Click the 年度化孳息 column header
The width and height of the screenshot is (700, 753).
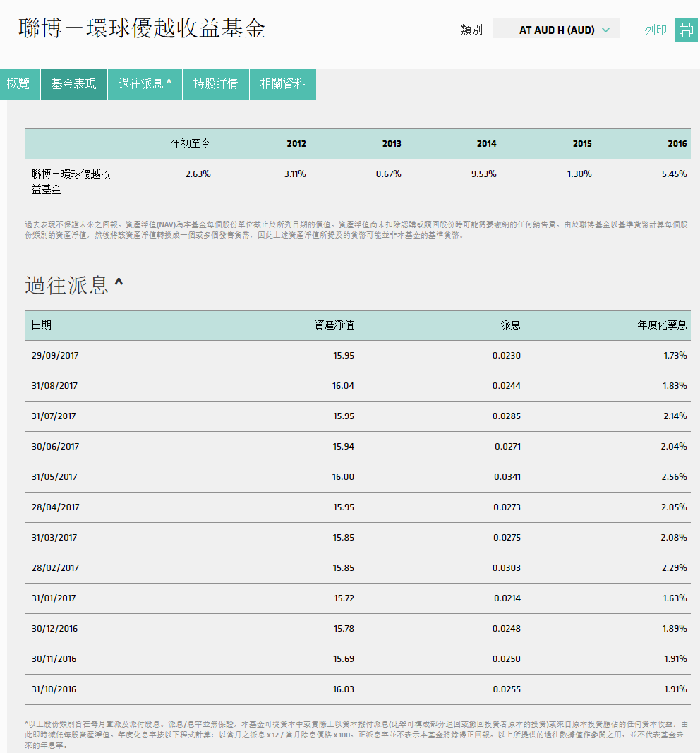662,325
